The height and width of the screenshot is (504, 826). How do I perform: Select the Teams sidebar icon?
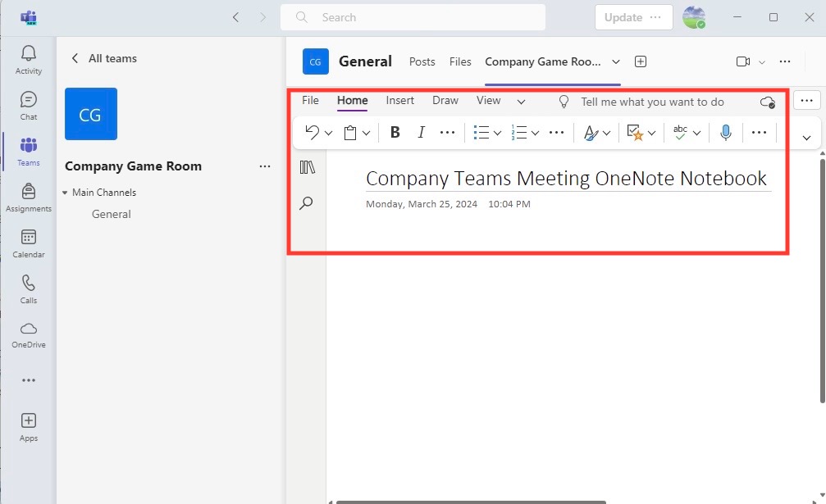tap(29, 152)
